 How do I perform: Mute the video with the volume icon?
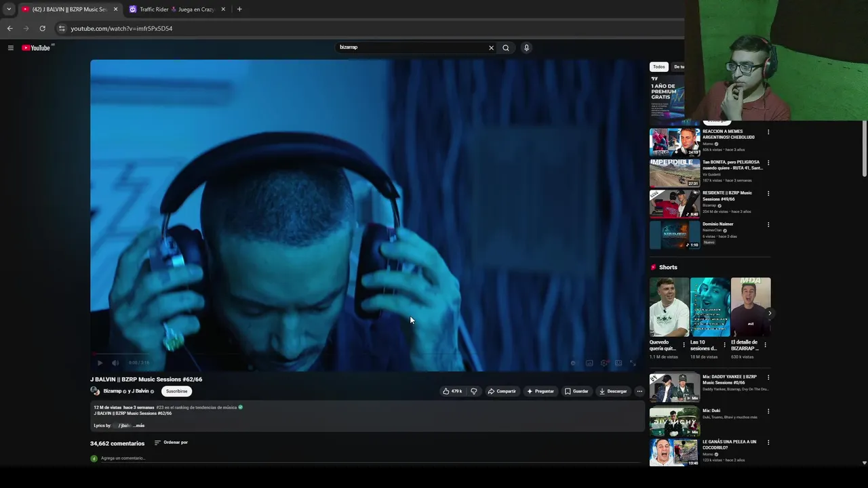pyautogui.click(x=115, y=363)
